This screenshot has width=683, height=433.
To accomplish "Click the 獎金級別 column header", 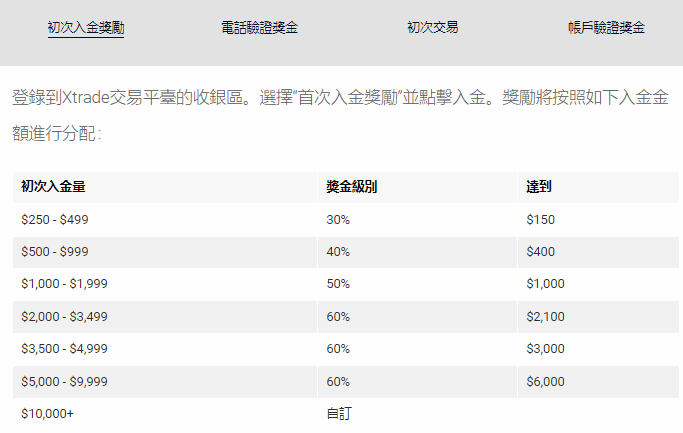I will pos(417,187).
